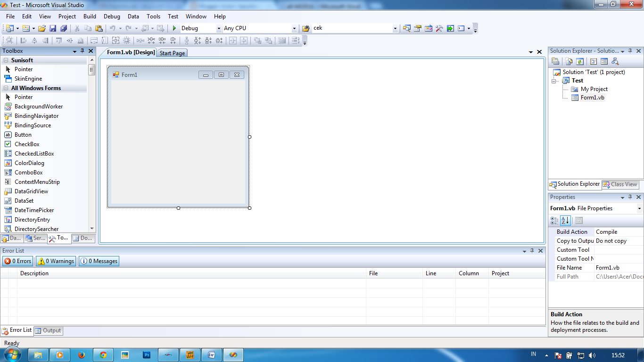Click the Align to Grid layout icon
The width and height of the screenshot is (644, 362).
(x=9, y=41)
